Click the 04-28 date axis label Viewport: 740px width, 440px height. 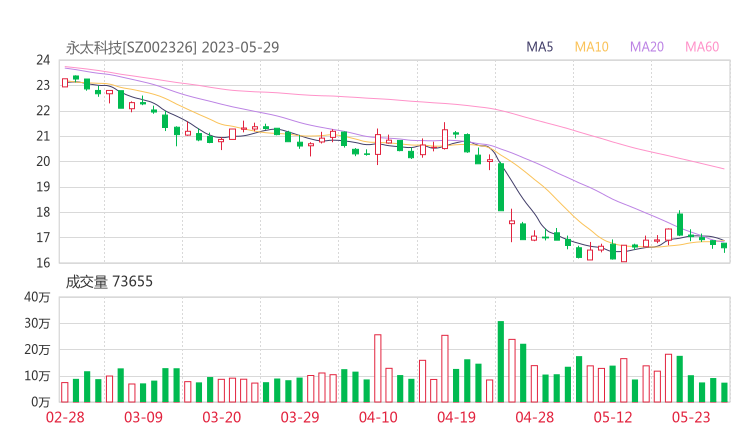point(534,417)
